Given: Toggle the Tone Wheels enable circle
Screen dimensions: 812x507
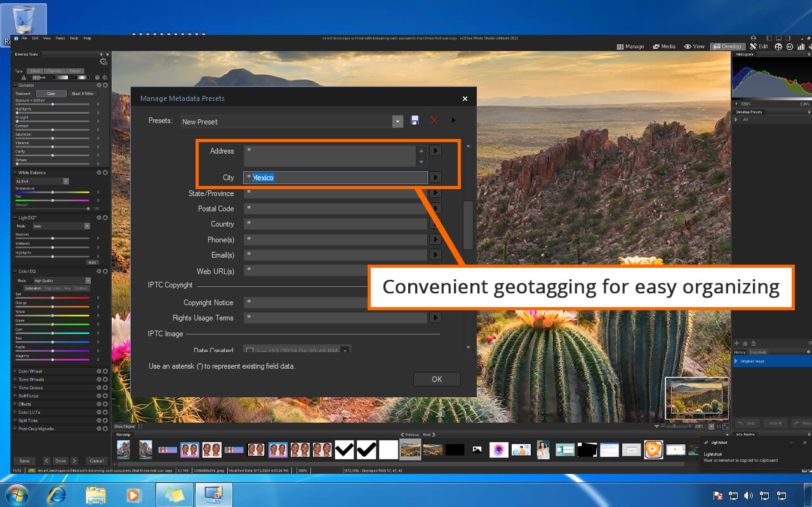Looking at the screenshot, I should point(105,379).
